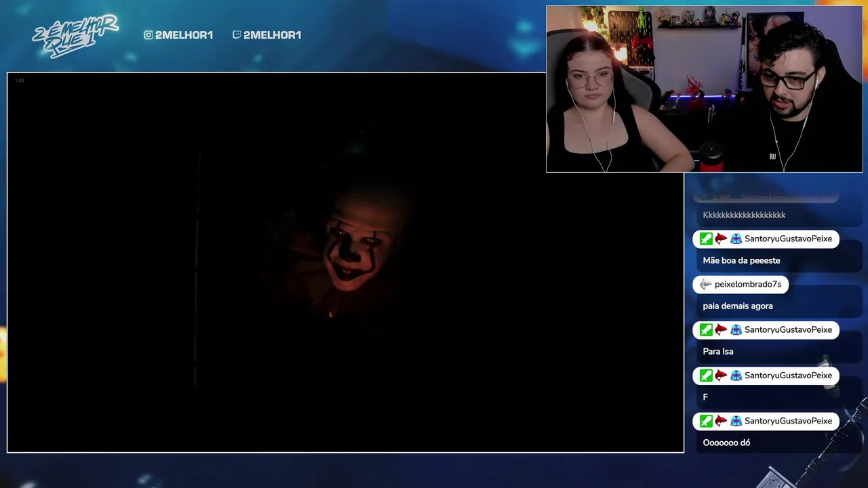Click username SantoryuGustavoPeixe above 'Para Isa'
The height and width of the screenshot is (488, 868).
(x=788, y=330)
